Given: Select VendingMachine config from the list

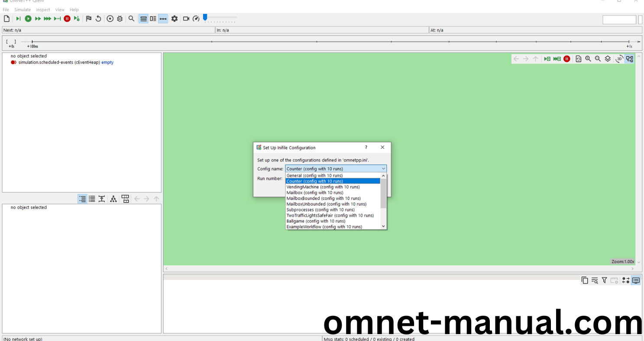Looking at the screenshot, I should pyautogui.click(x=323, y=187).
